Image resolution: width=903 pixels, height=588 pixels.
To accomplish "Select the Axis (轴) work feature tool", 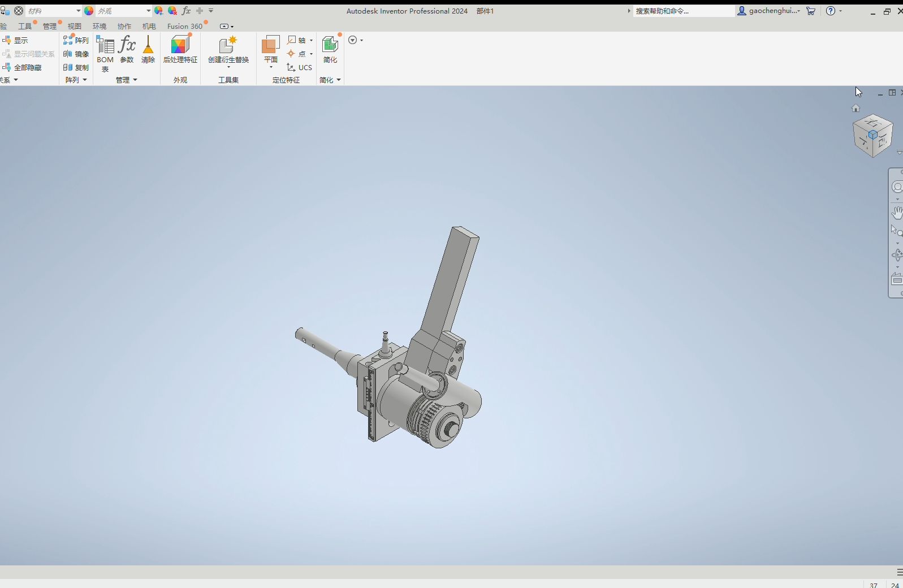I will tap(297, 40).
